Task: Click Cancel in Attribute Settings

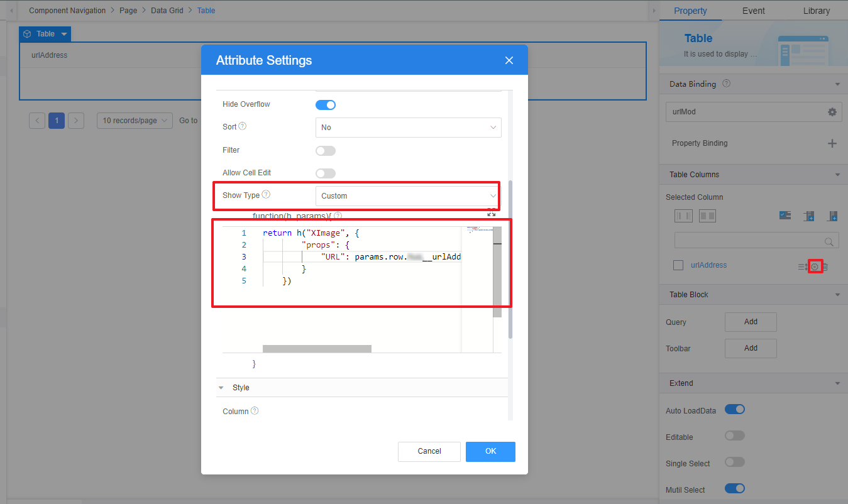Action: tap(429, 451)
